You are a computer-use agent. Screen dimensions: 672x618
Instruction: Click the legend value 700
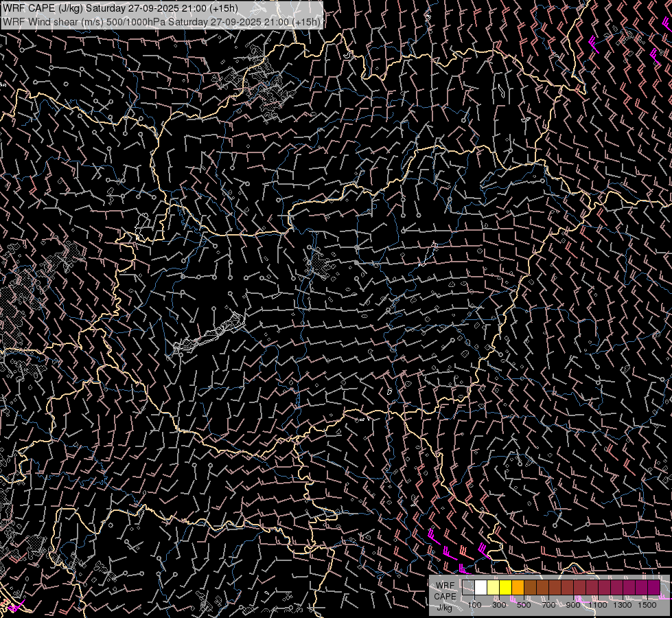(x=548, y=605)
